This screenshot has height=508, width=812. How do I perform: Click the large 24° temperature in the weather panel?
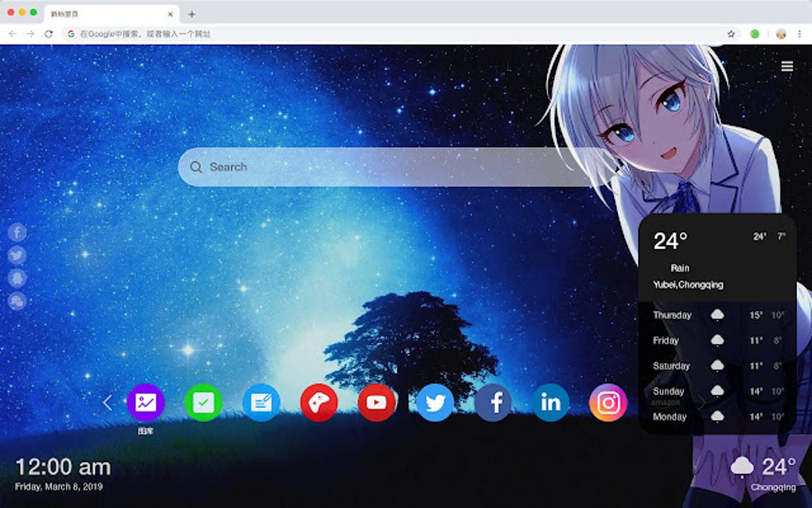(x=670, y=240)
